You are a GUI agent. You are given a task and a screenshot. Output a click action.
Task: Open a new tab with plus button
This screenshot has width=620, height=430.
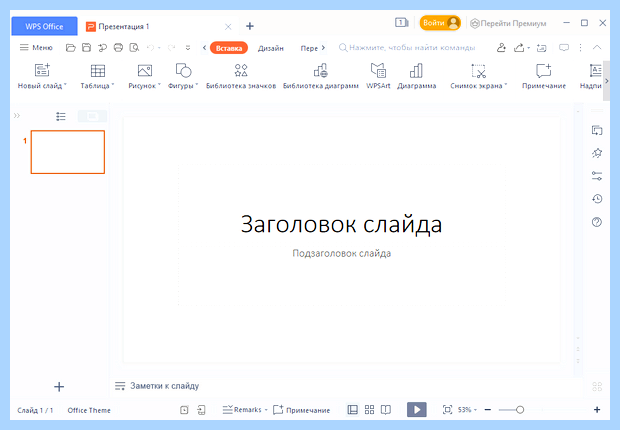pos(250,26)
